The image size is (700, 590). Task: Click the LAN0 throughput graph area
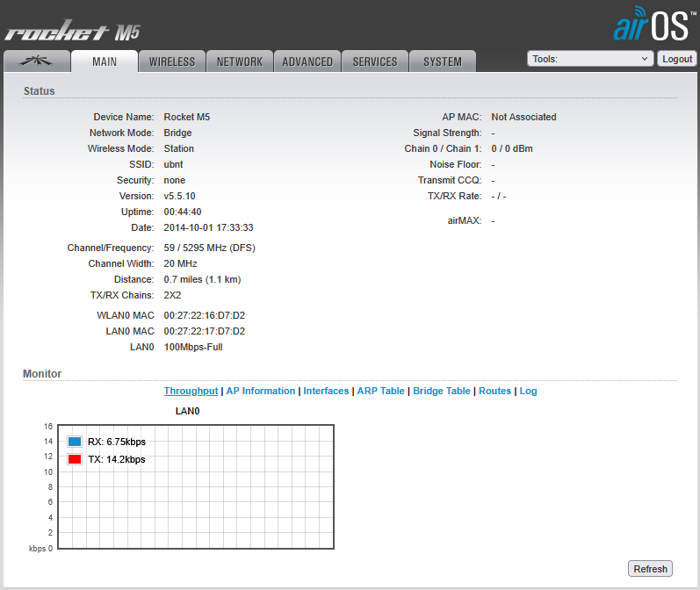(196, 487)
